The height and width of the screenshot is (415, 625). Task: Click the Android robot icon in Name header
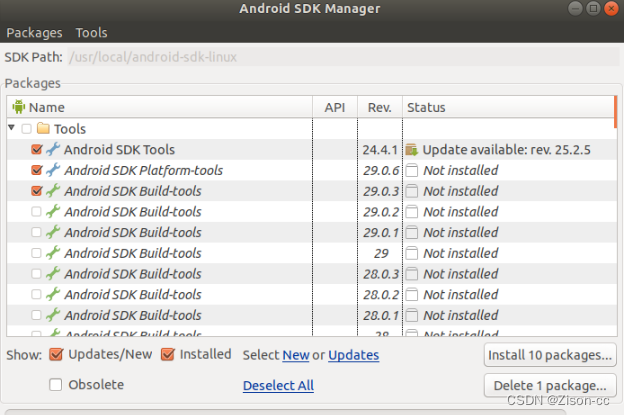[18, 107]
